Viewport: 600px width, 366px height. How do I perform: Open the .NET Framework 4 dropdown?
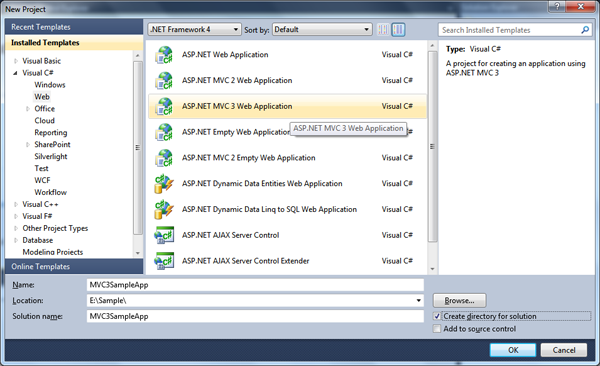click(x=194, y=29)
